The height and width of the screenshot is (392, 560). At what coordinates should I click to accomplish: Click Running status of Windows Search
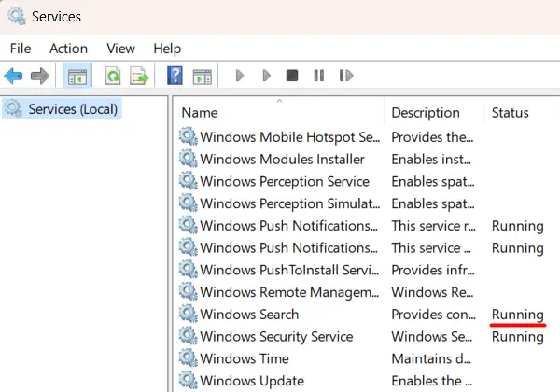tap(517, 315)
